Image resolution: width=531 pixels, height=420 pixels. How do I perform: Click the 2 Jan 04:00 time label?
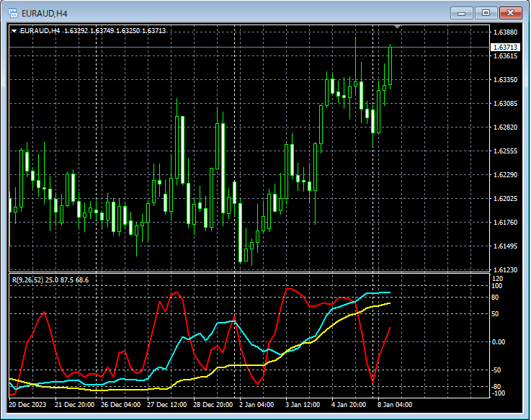256,405
